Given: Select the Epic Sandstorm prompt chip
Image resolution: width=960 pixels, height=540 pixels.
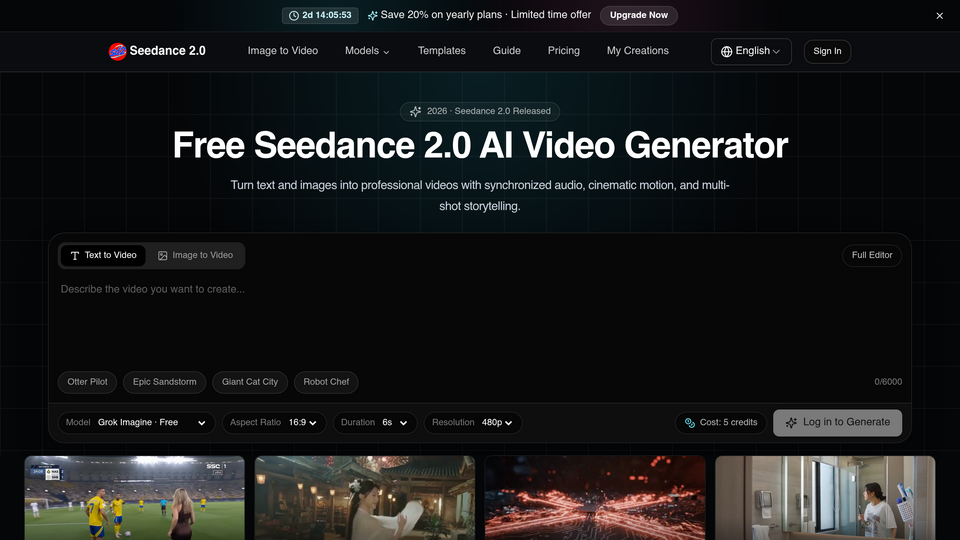Looking at the screenshot, I should (x=165, y=382).
